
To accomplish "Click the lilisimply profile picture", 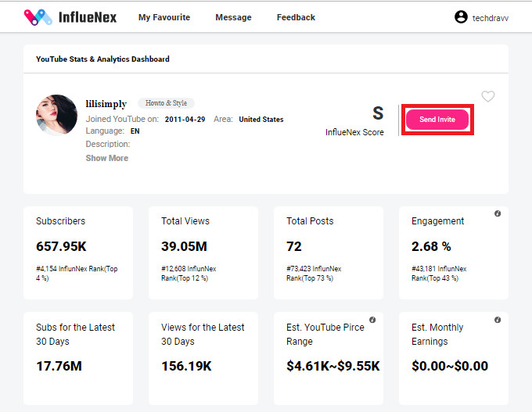I will pyautogui.click(x=56, y=115).
